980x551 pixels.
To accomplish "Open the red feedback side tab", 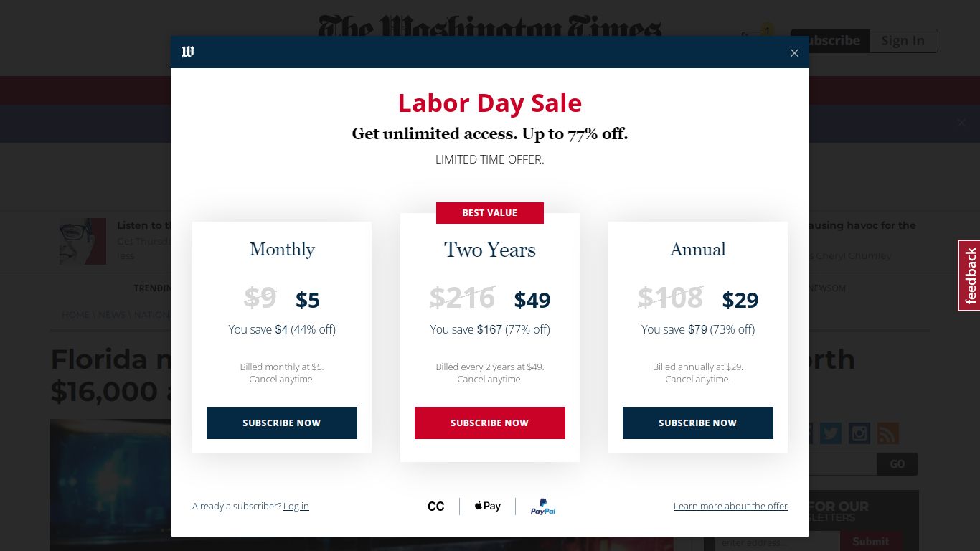I will [x=969, y=275].
